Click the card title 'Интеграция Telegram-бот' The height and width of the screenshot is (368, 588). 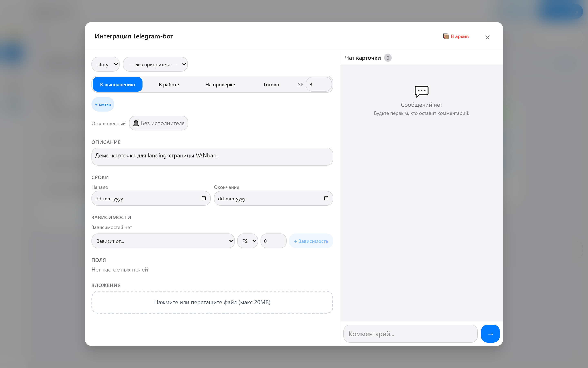(x=134, y=36)
